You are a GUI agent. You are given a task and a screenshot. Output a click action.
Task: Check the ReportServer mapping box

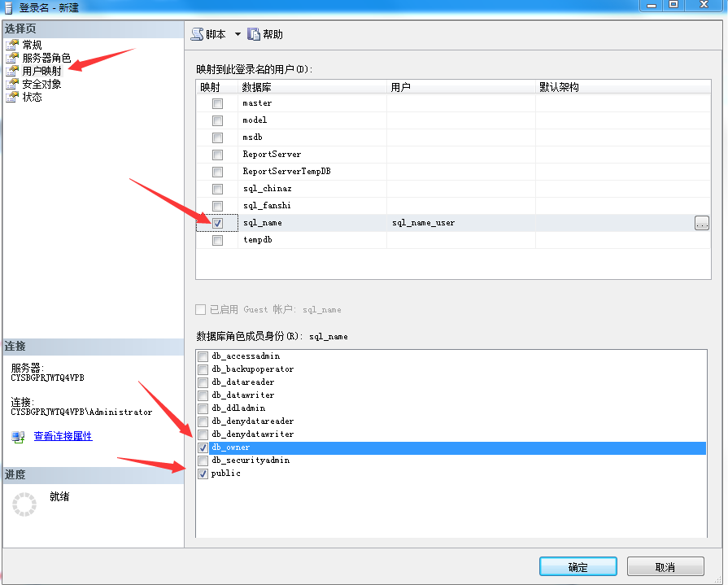pyautogui.click(x=217, y=155)
